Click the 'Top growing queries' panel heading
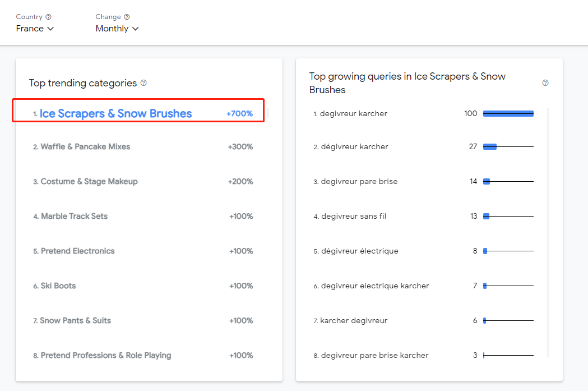Screen dimensions: 588x391 tap(408, 83)
